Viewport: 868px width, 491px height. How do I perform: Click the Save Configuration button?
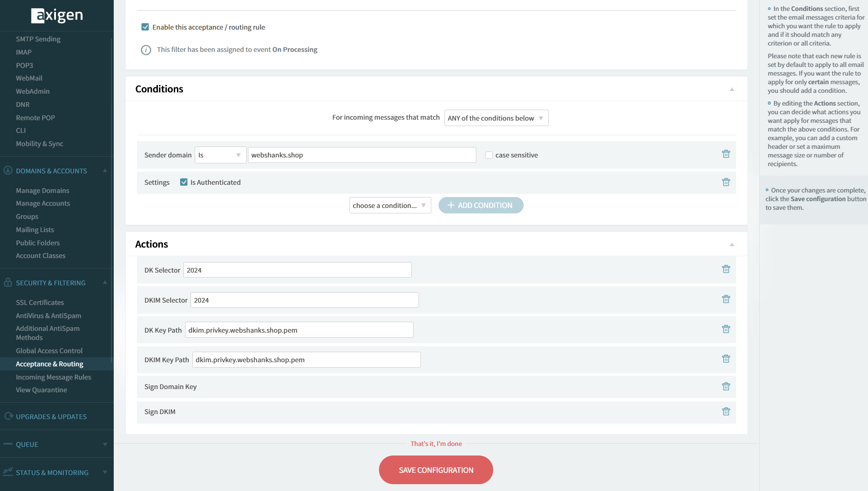(436, 470)
